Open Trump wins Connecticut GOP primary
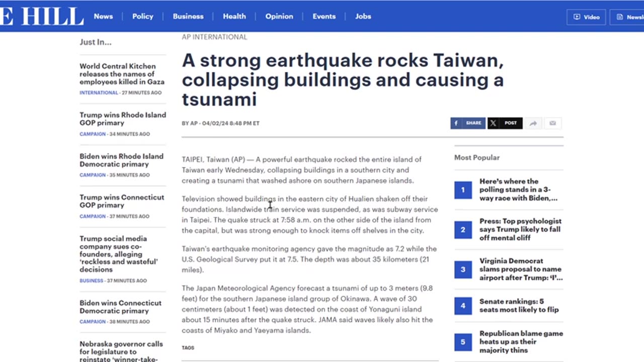This screenshot has width=644, height=362. click(x=122, y=201)
